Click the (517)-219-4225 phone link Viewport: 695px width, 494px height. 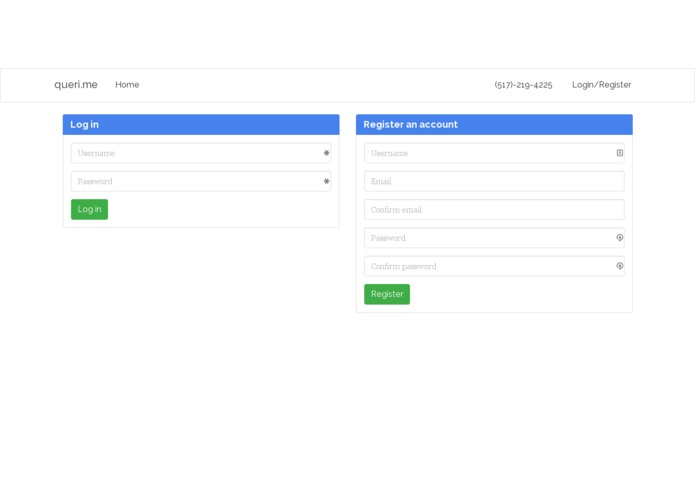pos(523,85)
